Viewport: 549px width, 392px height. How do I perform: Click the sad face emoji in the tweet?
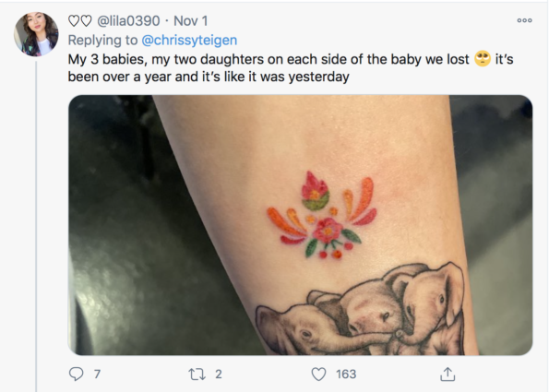click(x=483, y=59)
